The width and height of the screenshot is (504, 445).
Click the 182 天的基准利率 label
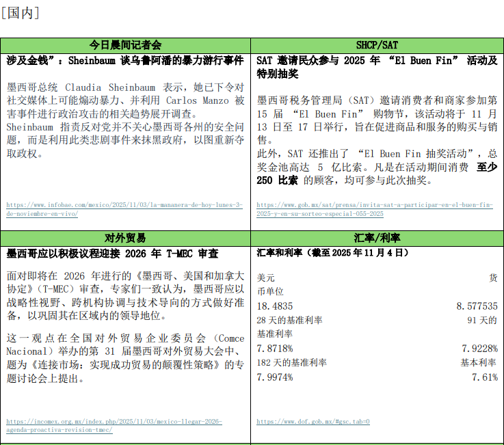(x=292, y=363)
